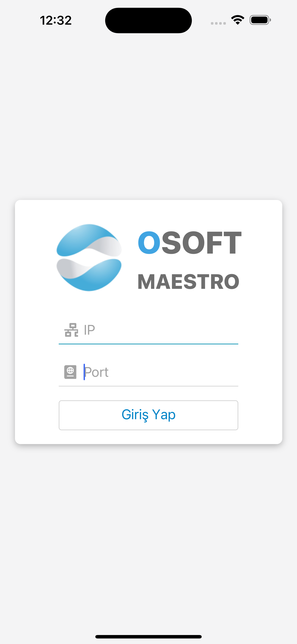Click the blinking text cursor in Port
This screenshot has height=644, width=297.
pyautogui.click(x=84, y=372)
